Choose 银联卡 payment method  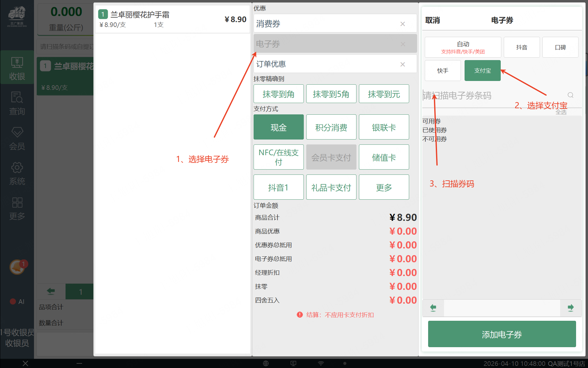coord(384,127)
